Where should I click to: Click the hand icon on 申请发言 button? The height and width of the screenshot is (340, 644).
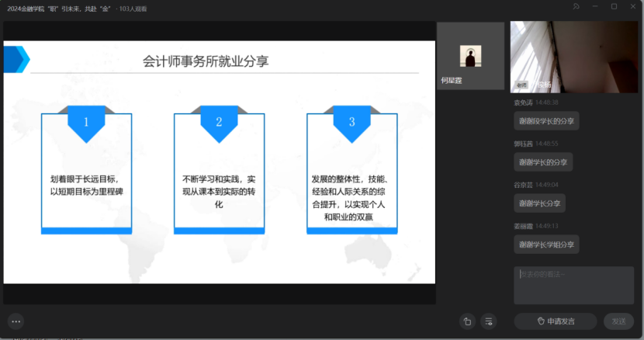click(541, 321)
